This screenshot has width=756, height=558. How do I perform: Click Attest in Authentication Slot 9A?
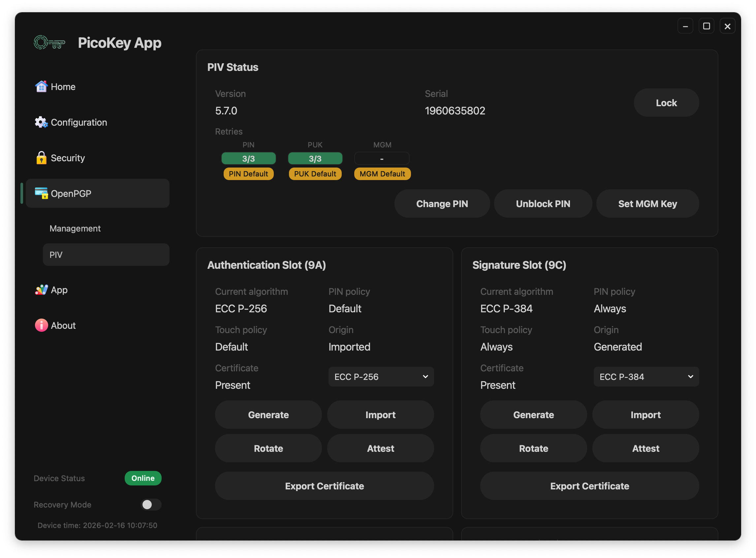point(380,449)
